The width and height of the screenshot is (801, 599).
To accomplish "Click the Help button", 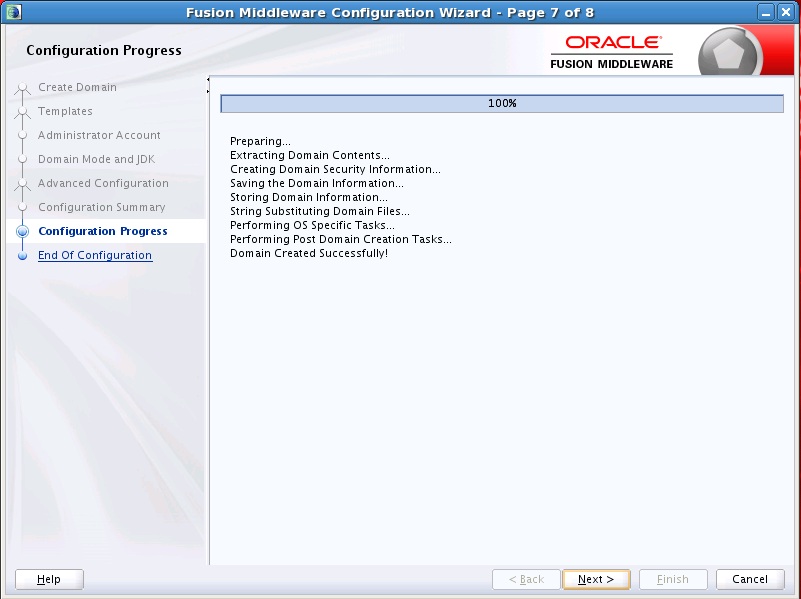I will (49, 579).
